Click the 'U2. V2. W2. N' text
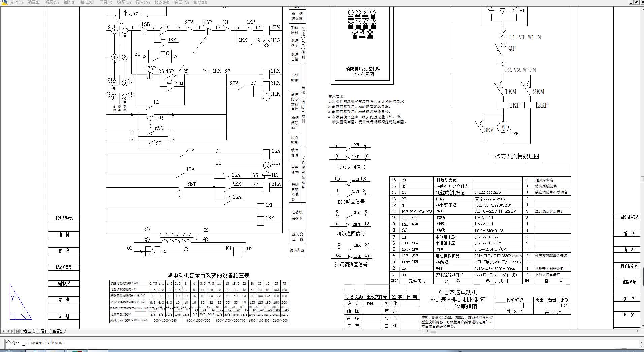This screenshot has width=644, height=352. (520, 70)
